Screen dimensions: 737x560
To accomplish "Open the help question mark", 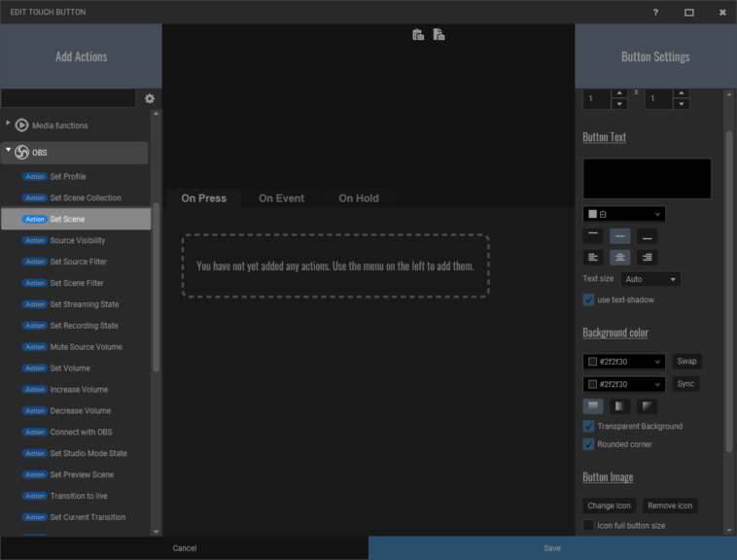I will tap(655, 13).
